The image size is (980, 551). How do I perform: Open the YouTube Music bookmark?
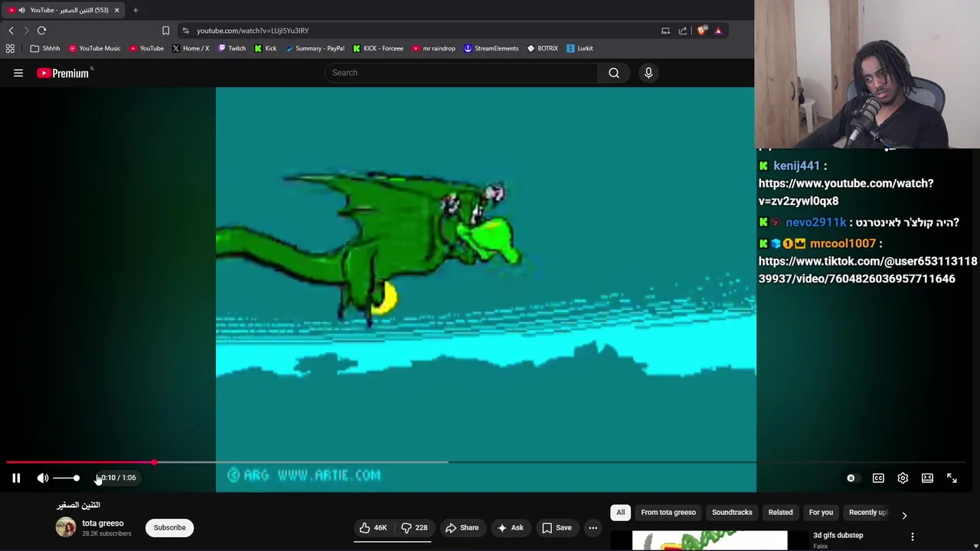point(95,48)
